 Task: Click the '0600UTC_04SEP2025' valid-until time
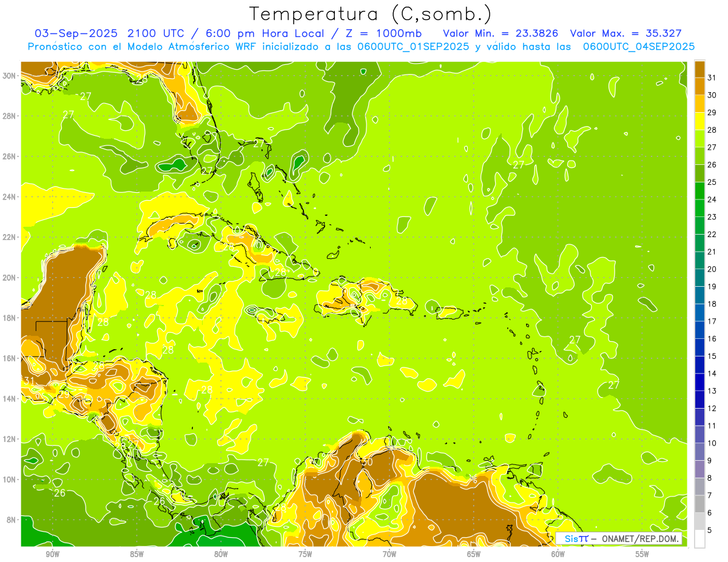(x=639, y=47)
